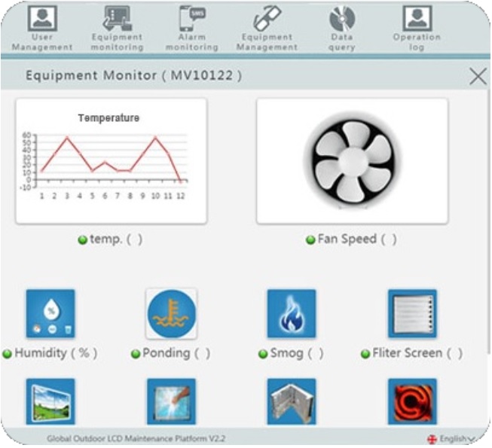Open the cabinet door icon
Image resolution: width=492 pixels, height=448 pixels.
(x=292, y=401)
